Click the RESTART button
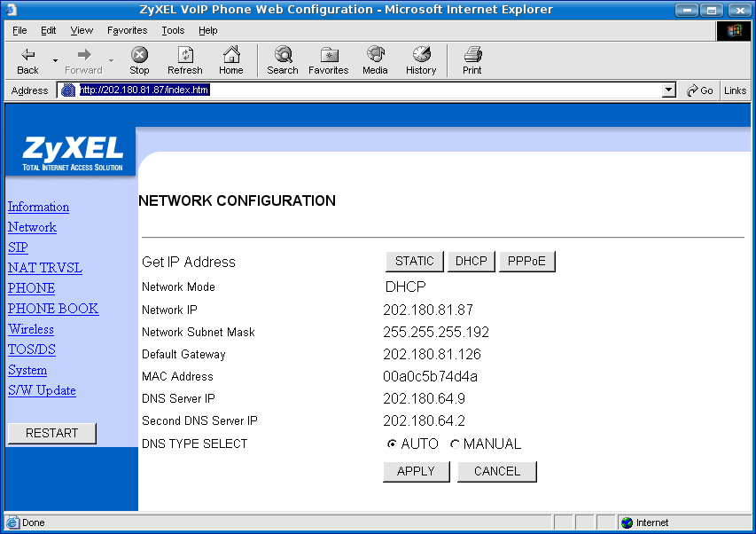The width and height of the screenshot is (756, 534). coord(51,433)
